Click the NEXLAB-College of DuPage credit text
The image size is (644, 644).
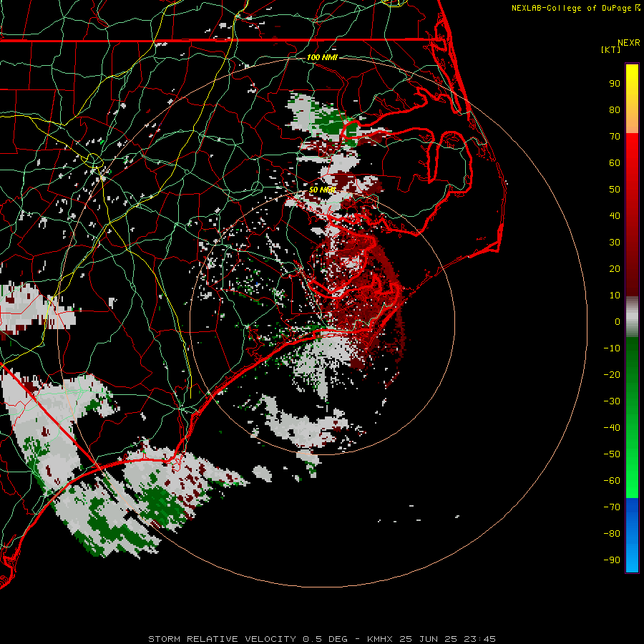pos(572,8)
